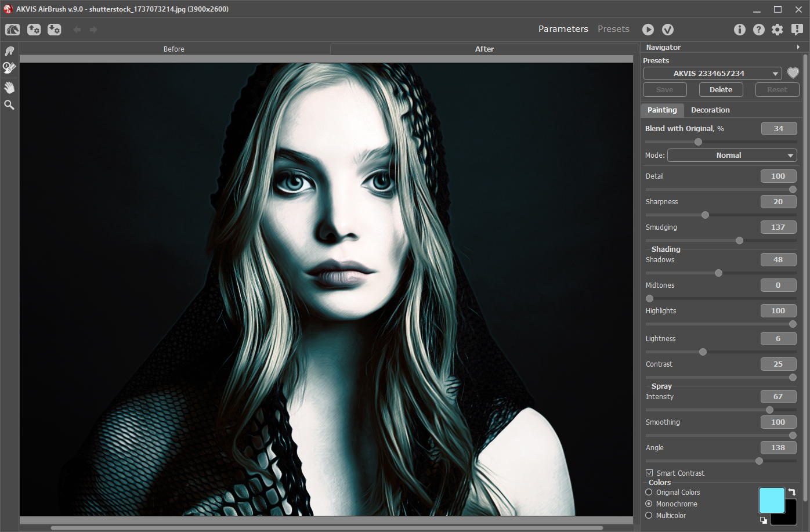Switch to the Decoration tab

[710, 110]
